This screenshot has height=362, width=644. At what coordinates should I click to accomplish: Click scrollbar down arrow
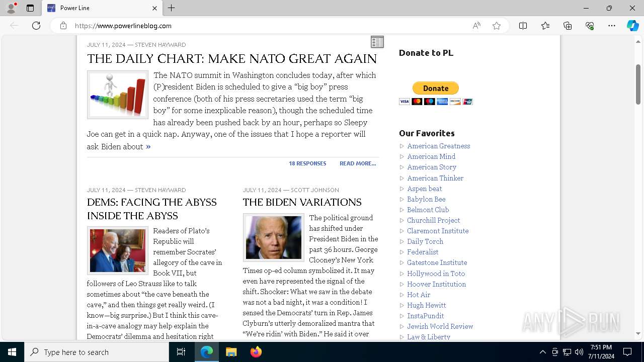click(x=638, y=334)
